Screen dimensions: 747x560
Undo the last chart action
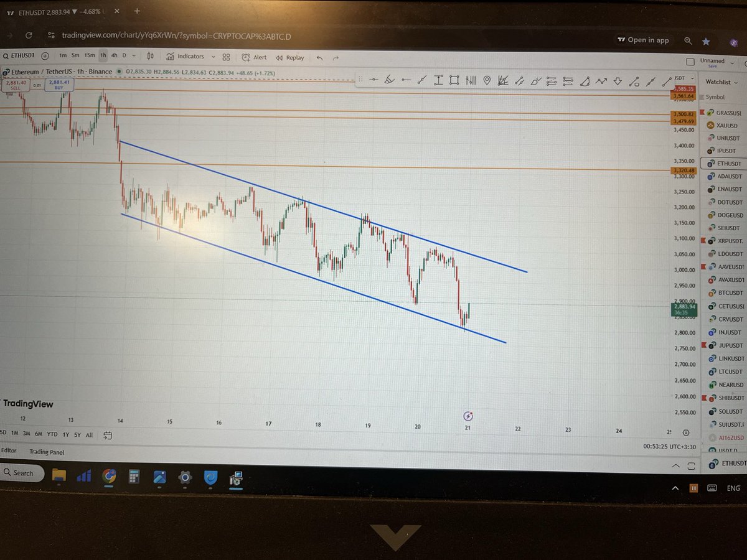pos(319,58)
